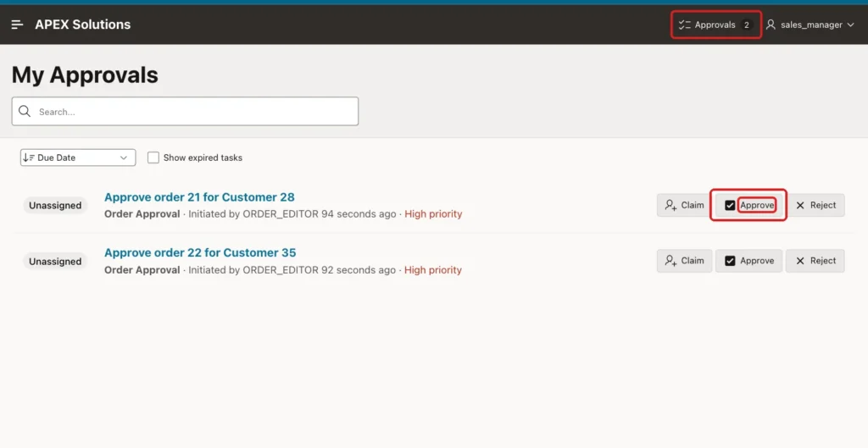Enable the Show expired tasks checkbox
This screenshot has height=448, width=868.
pyautogui.click(x=153, y=158)
